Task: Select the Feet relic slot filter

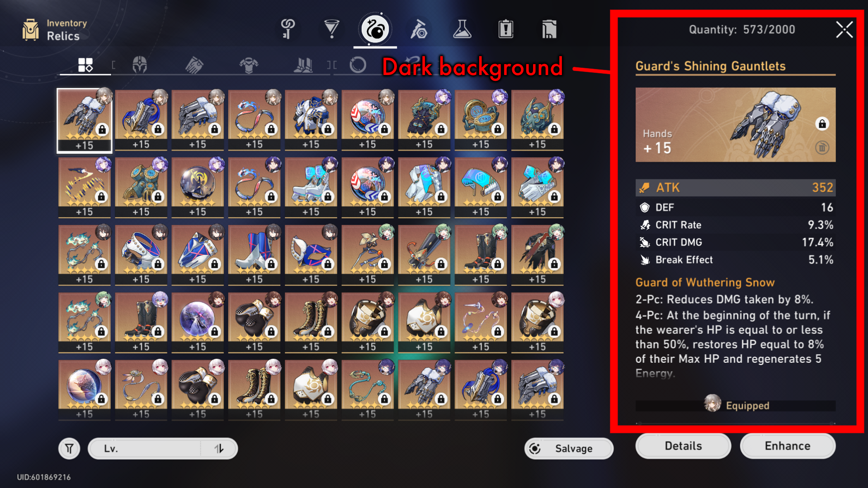Action: [303, 65]
